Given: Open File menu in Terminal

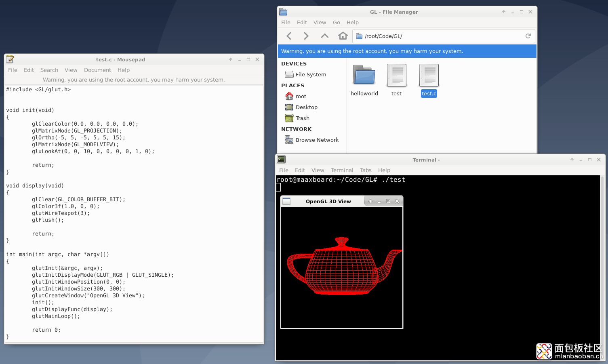Looking at the screenshot, I should pyautogui.click(x=284, y=170).
